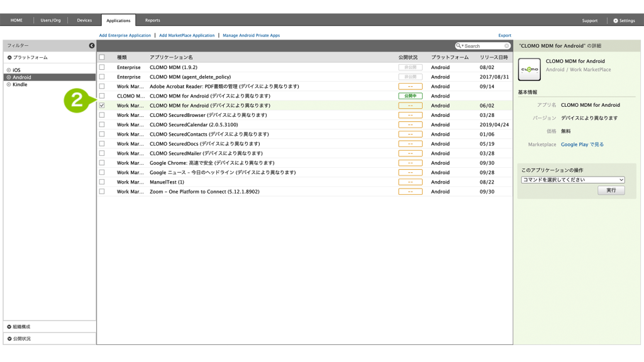Click the search magnifier icon
Screen dimensions: 644x362
pyautogui.click(x=458, y=45)
